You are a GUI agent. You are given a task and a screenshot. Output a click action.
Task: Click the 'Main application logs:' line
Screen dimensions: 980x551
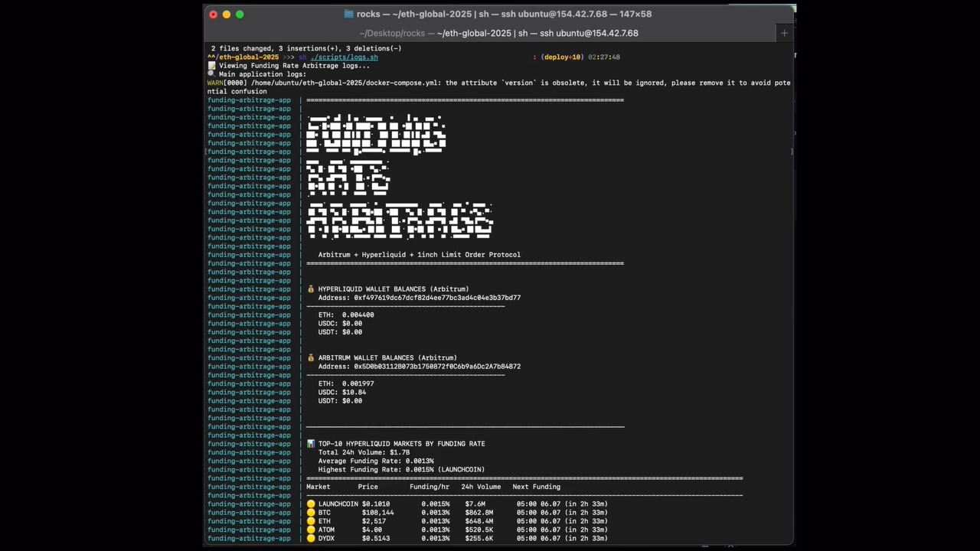point(263,74)
